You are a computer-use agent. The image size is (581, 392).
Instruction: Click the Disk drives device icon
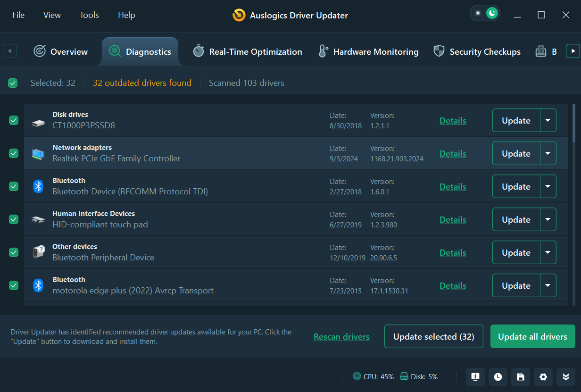pos(38,124)
